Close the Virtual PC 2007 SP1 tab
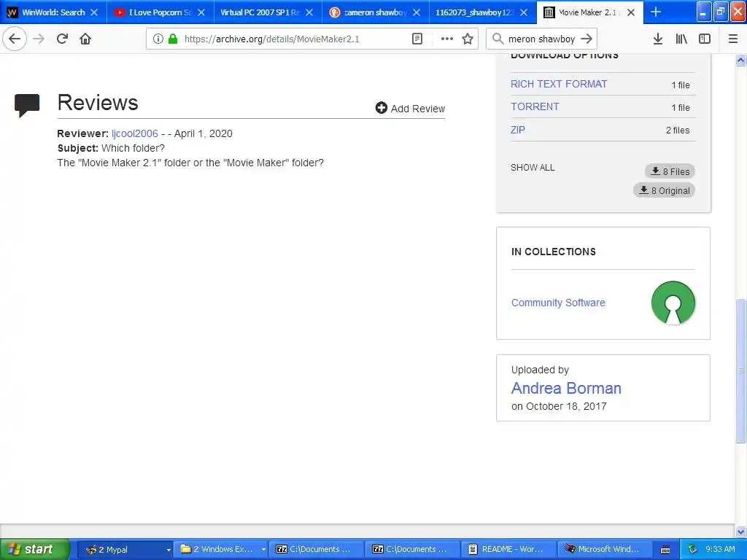 (x=309, y=12)
